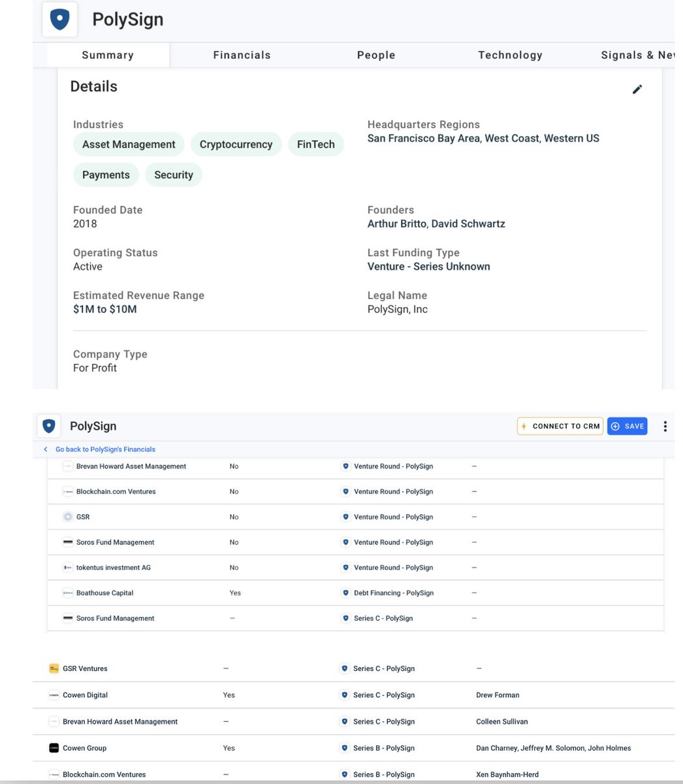Open partner Colleen Sullivan's profile
Screen dimensions: 683x784
502,722
